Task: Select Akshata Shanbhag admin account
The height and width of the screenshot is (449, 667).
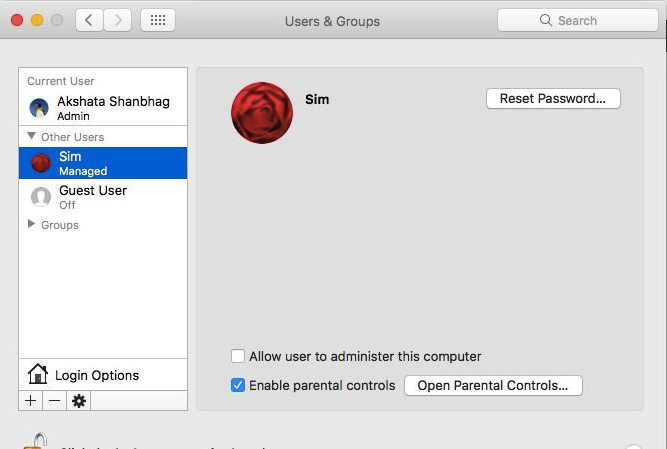Action: point(103,108)
